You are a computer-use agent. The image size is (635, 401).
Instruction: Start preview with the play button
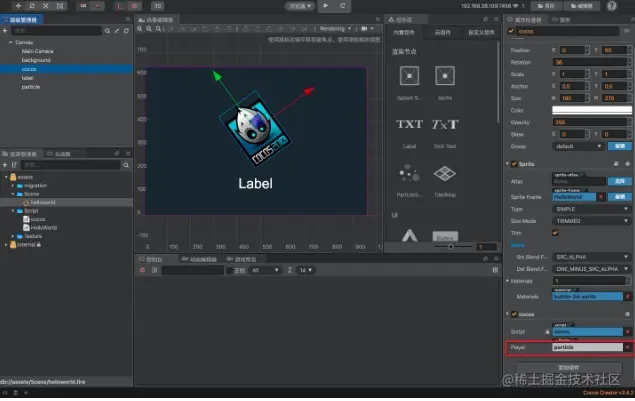(x=326, y=6)
